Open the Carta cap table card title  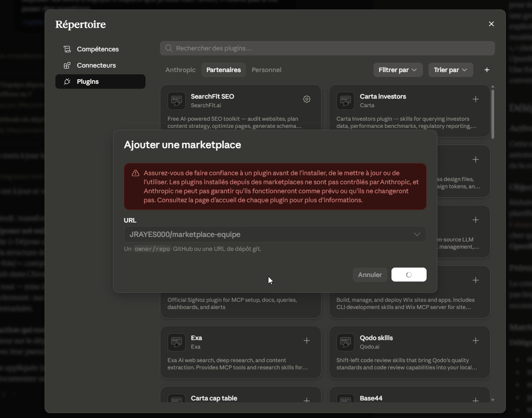(x=214, y=398)
